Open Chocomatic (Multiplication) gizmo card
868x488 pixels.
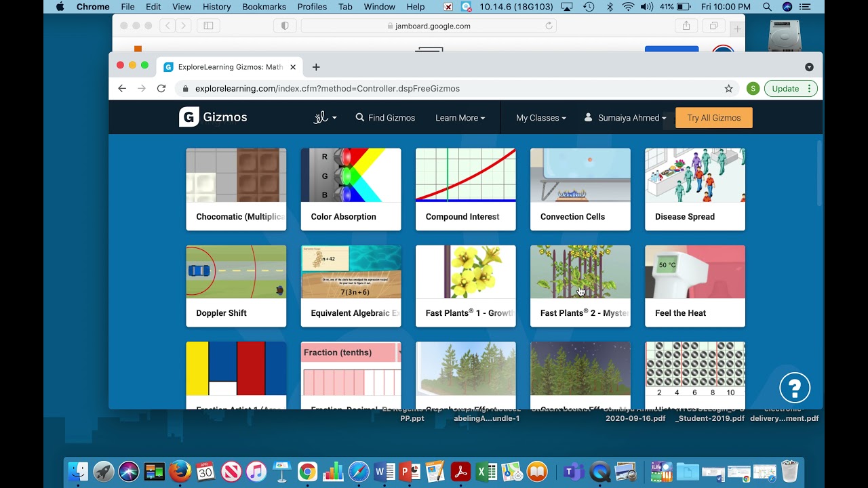click(236, 189)
